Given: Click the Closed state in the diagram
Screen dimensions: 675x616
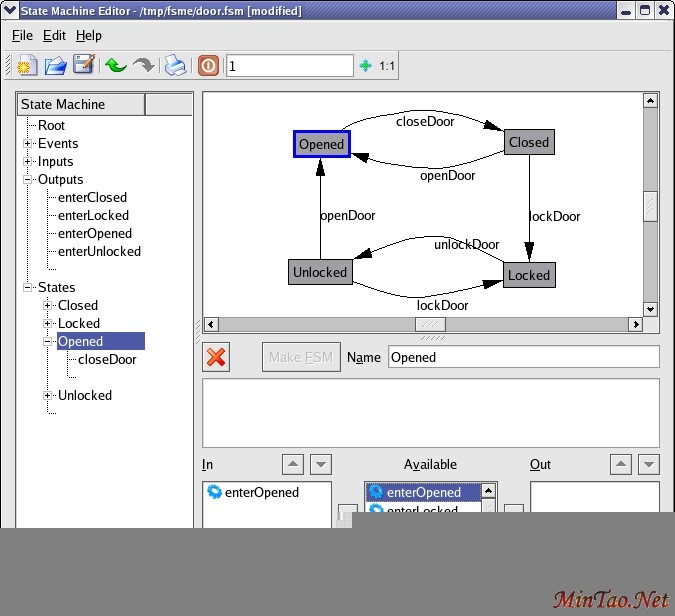Looking at the screenshot, I should pyautogui.click(x=529, y=142).
